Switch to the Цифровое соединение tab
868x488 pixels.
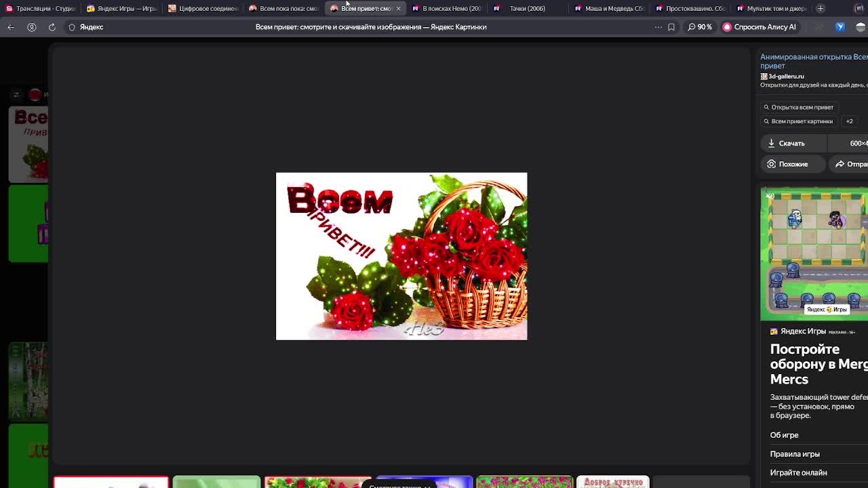point(203,8)
